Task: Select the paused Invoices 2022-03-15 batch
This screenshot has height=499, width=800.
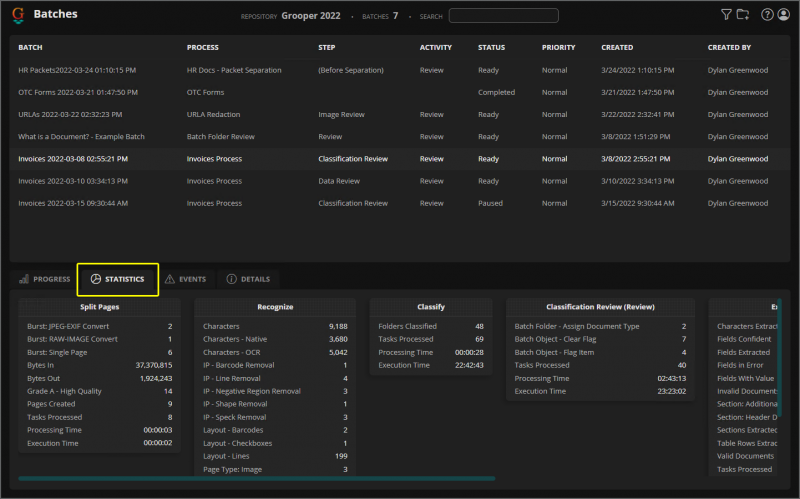Action: pyautogui.click(x=73, y=203)
